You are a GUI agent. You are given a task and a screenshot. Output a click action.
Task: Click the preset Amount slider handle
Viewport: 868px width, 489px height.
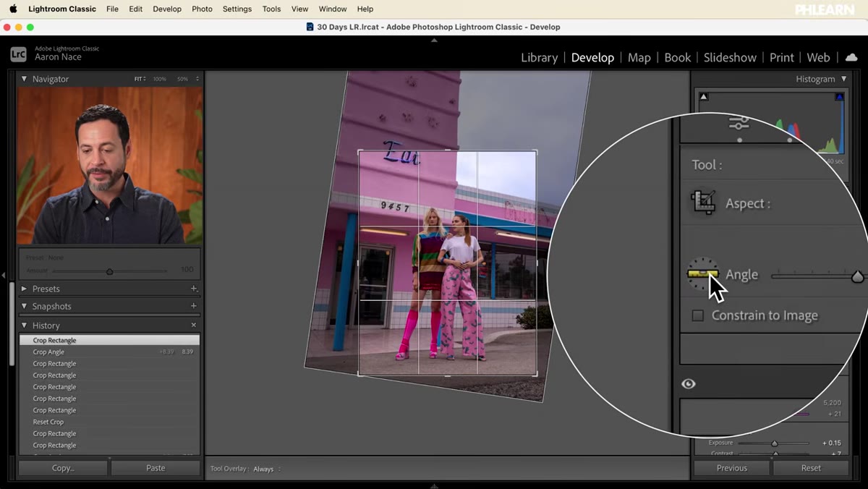(x=109, y=272)
